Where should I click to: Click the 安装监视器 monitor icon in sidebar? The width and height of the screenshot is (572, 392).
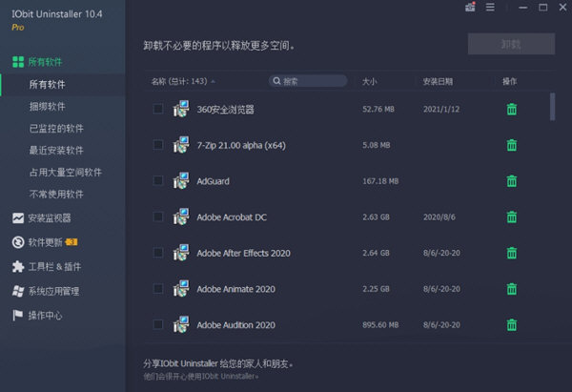pos(17,217)
